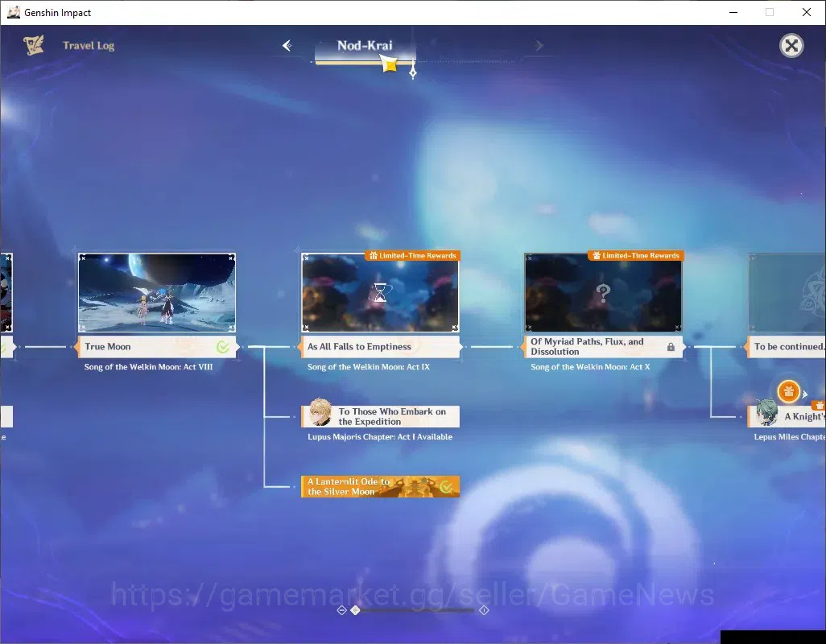Screen dimensions: 826x644
Task: Click the left end of bottom scroll bar
Action: (x=341, y=610)
